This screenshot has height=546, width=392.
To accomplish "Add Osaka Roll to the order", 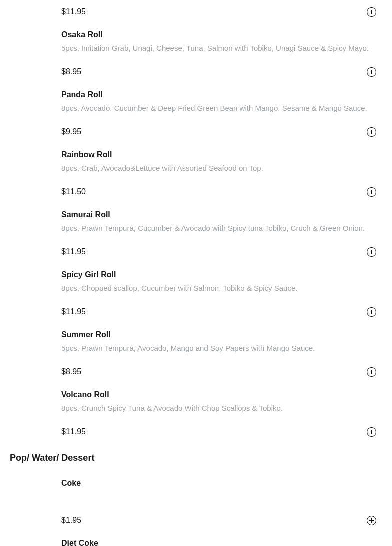I will coord(371,72).
